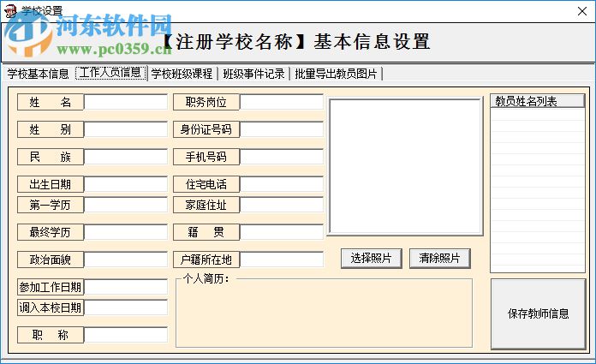Image resolution: width=596 pixels, height=364 pixels.
Task: Click the 政治面貌 input field
Action: [125, 260]
